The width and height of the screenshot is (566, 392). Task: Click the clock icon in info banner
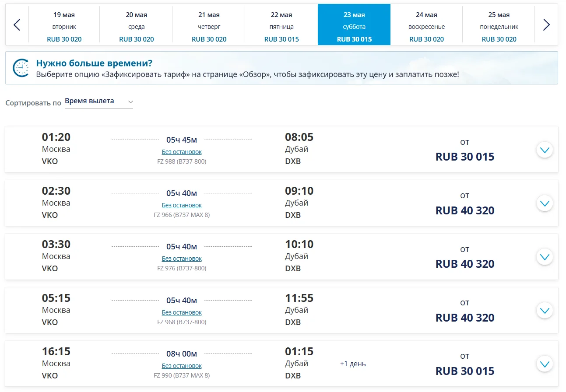(20, 68)
